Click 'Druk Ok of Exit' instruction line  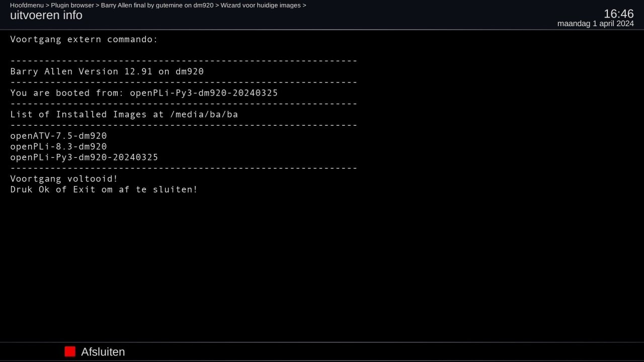[104, 190]
